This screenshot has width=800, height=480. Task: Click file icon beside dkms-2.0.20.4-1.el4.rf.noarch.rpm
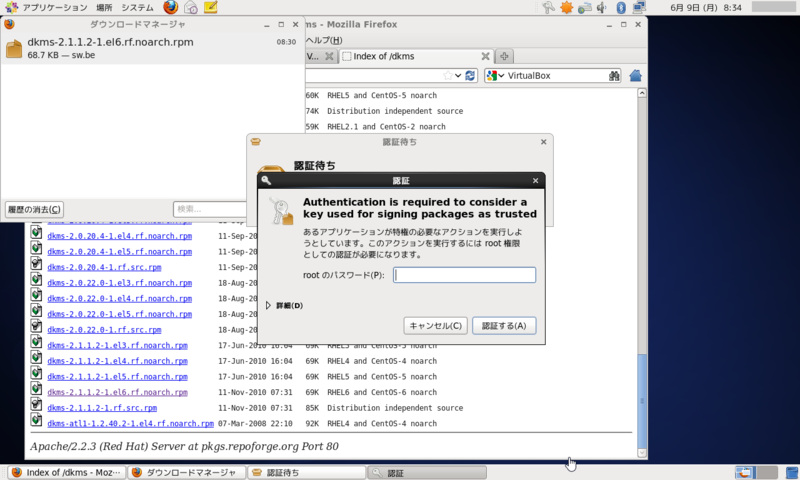click(36, 233)
